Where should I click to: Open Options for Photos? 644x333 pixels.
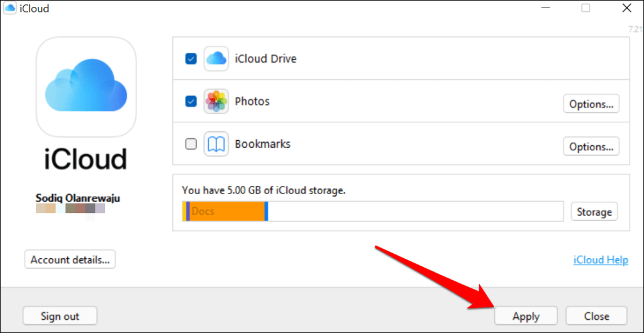click(x=591, y=104)
